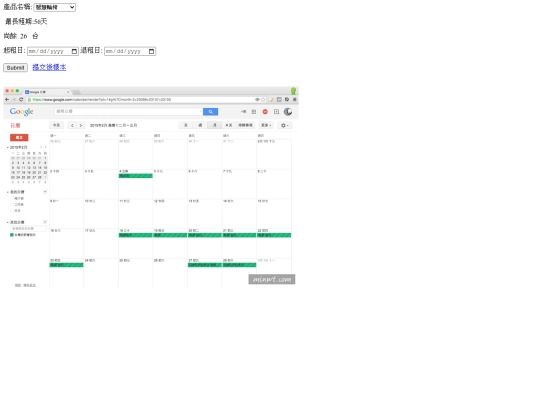Open the 退租日 calendar picker icon
540x405 pixels.
151,51
